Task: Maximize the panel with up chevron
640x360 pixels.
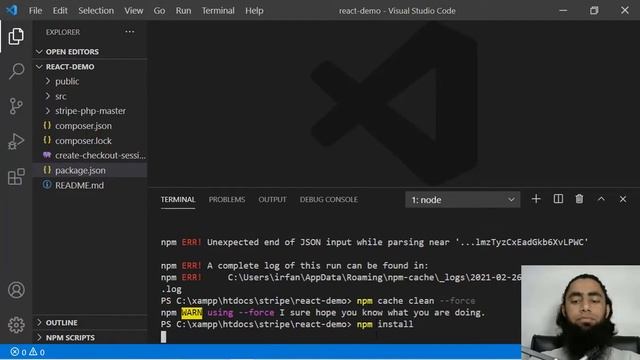Action: point(601,199)
